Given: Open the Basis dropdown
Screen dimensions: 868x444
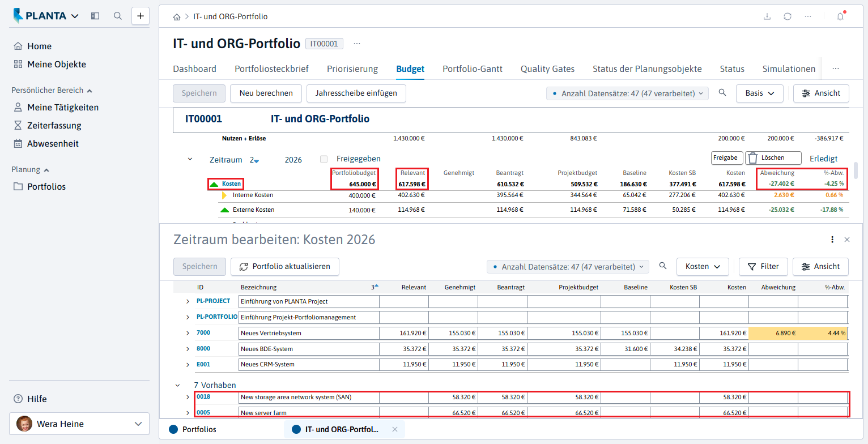Looking at the screenshot, I should pyautogui.click(x=759, y=93).
